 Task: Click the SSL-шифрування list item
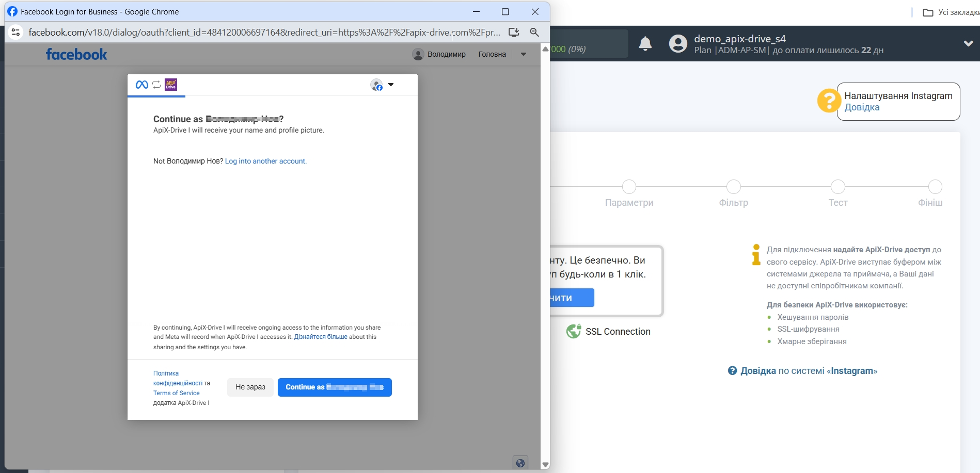pyautogui.click(x=808, y=329)
